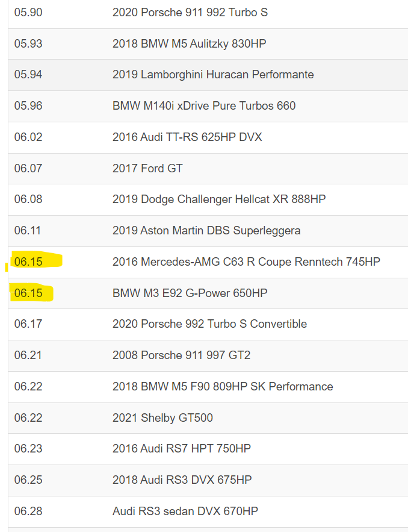Select highlighted 06.15 in Mercedes-AMG row
The height and width of the screenshot is (532, 408).
(x=28, y=262)
